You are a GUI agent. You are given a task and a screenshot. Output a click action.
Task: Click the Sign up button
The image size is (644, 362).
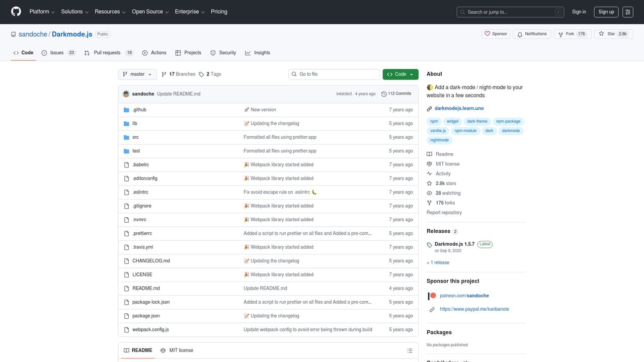(606, 12)
